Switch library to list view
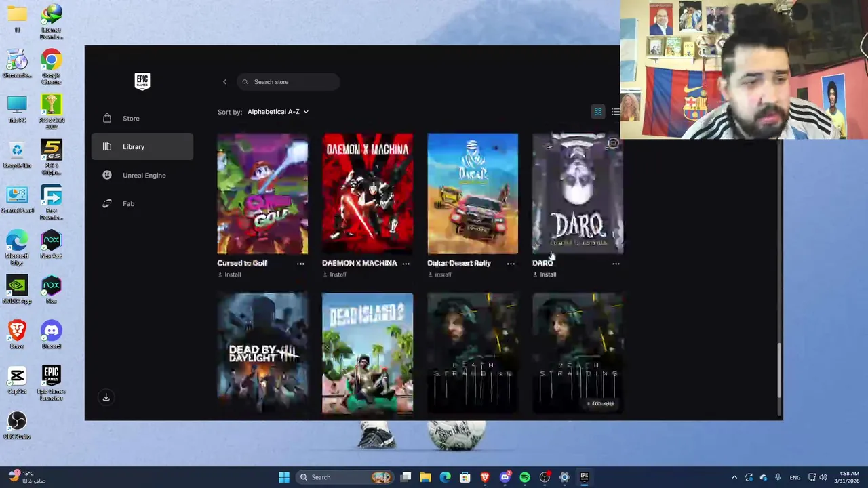This screenshot has width=868, height=488. click(615, 112)
